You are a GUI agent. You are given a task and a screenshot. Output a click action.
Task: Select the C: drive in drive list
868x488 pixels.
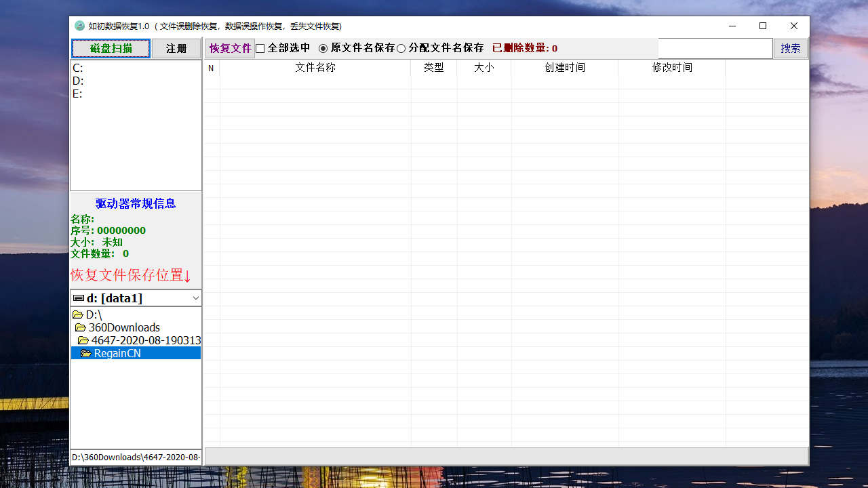click(78, 68)
